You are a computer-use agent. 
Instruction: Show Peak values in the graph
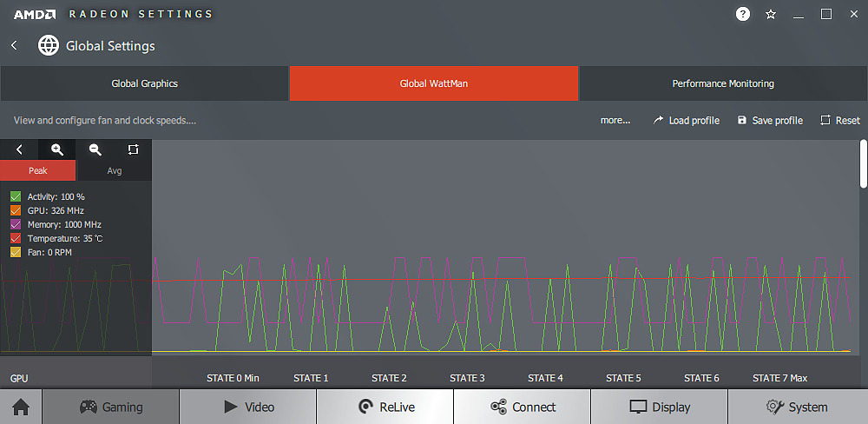pos(38,170)
